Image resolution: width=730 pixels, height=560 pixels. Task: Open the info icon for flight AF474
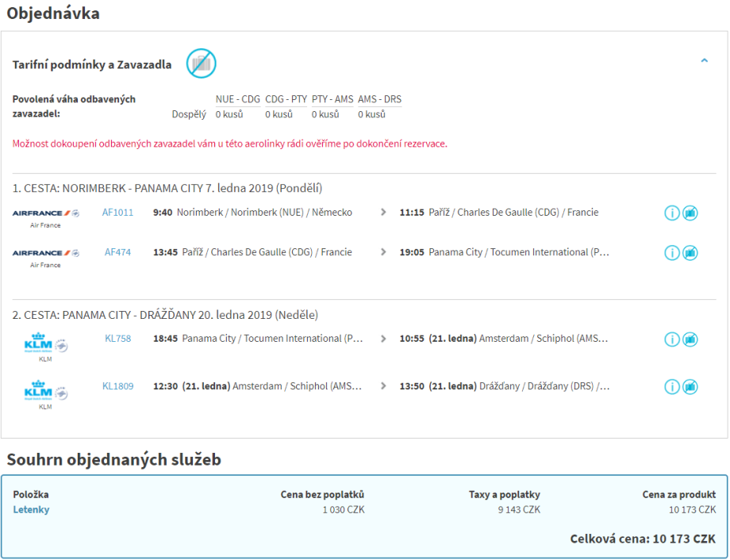point(672,253)
